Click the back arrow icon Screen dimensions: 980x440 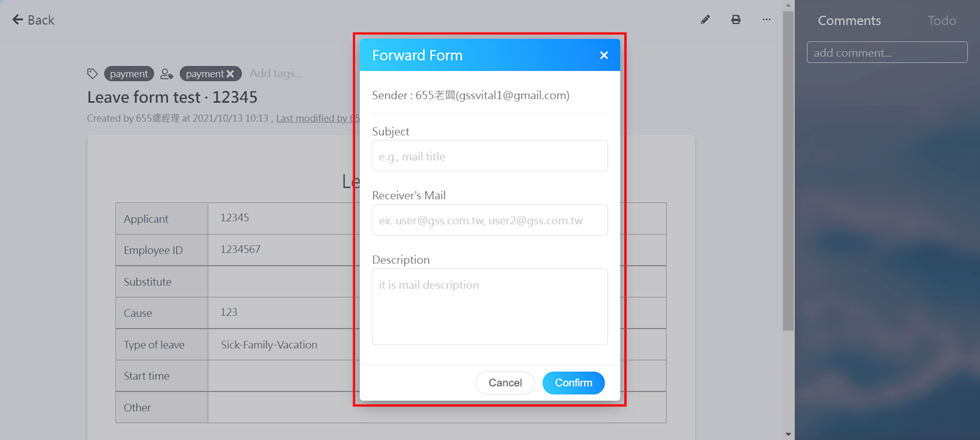coord(18,20)
